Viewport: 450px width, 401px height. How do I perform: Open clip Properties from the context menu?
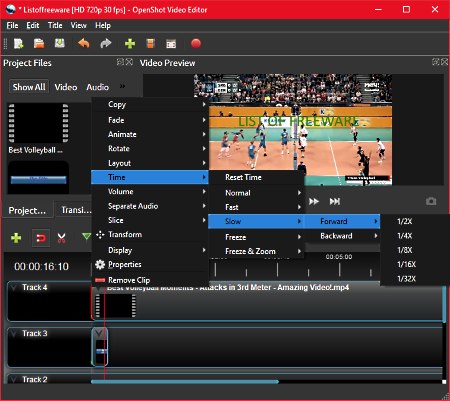click(x=150, y=264)
